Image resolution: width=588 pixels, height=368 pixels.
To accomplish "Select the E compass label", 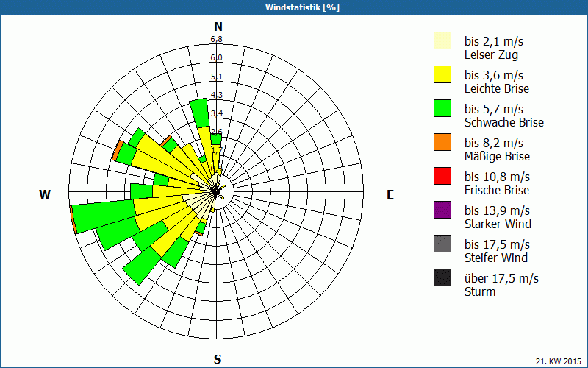I will (390, 194).
